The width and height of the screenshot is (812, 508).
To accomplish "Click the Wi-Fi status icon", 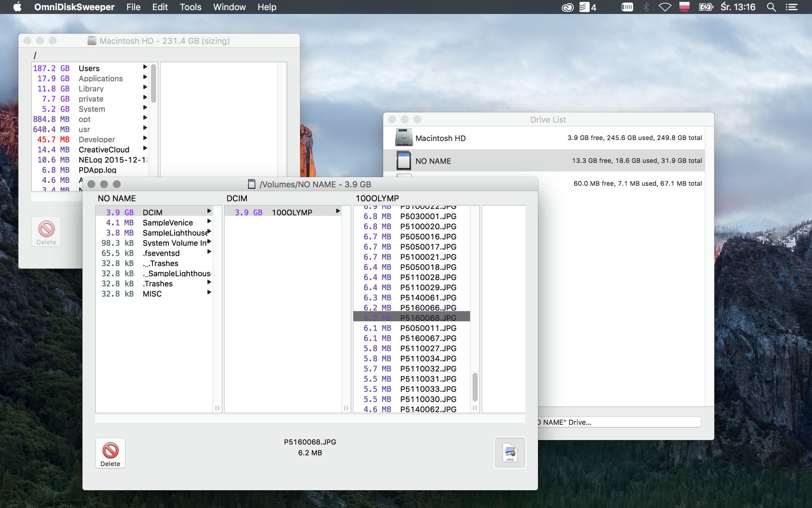I will click(665, 7).
